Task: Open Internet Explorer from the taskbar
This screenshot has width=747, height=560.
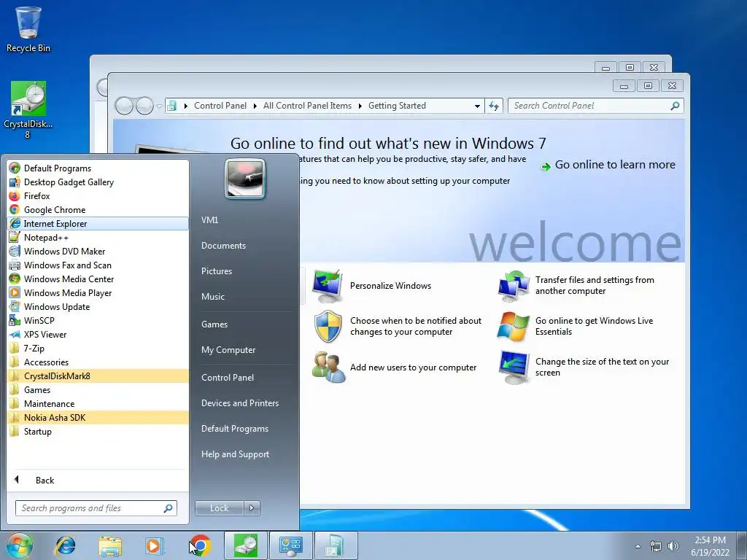Action: pos(65,545)
